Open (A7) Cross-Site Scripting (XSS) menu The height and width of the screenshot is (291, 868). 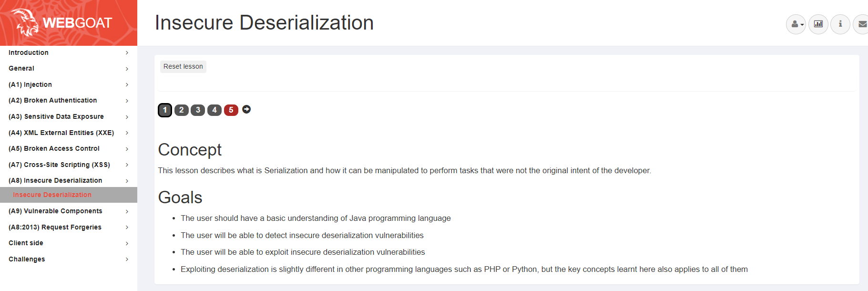point(59,165)
